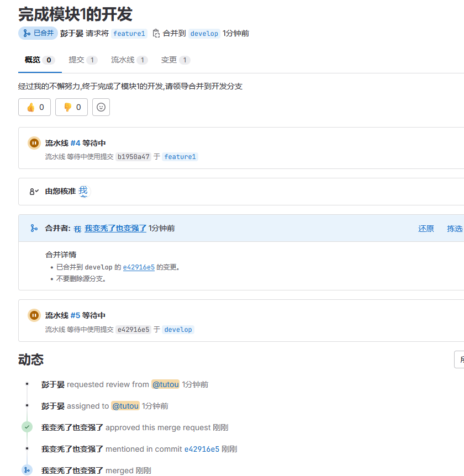Image resolution: width=464 pixels, height=476 pixels.
Task: Click the green approved checkmark icon
Action: click(x=27, y=427)
